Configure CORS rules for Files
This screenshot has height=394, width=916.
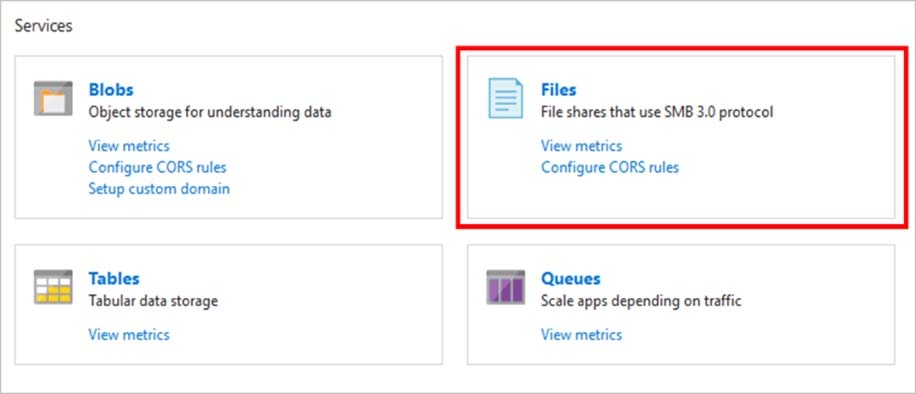tap(610, 167)
